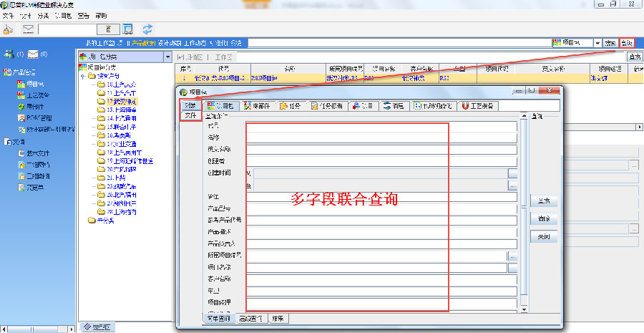
Task: Switch to the 零部件 tab in dialog
Action: click(256, 106)
